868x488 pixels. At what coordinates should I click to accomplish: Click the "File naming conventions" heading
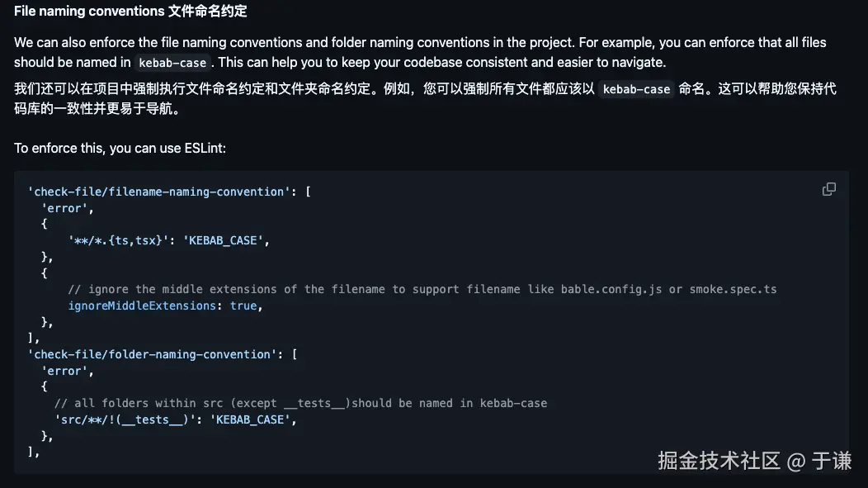click(89, 12)
